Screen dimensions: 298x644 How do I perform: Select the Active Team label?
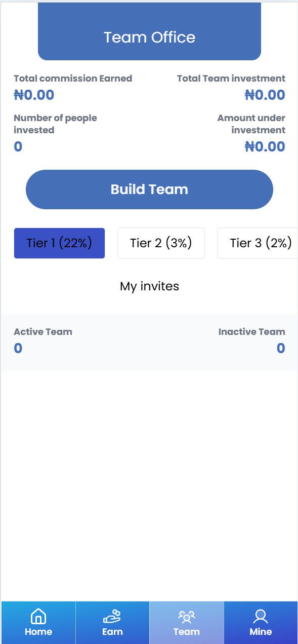43,332
